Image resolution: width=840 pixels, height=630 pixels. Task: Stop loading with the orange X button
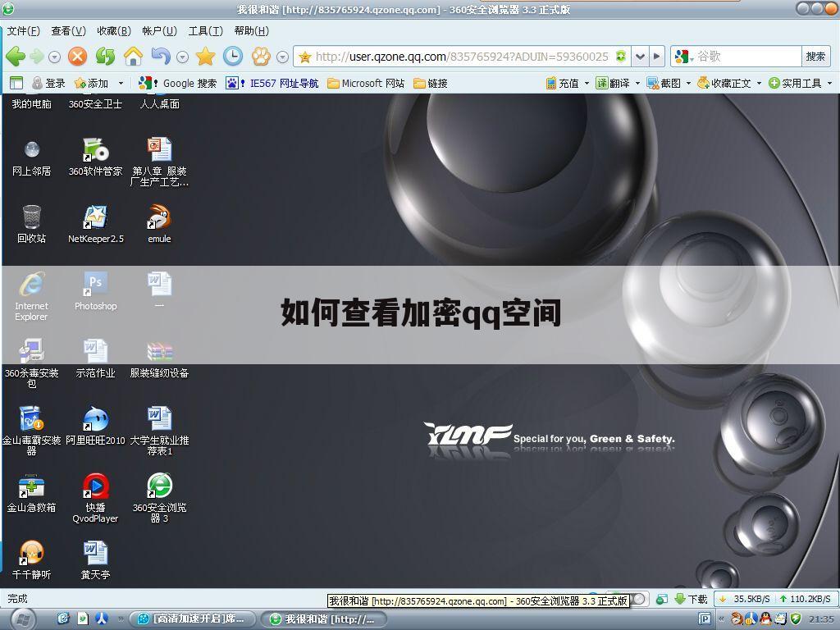pos(78,57)
